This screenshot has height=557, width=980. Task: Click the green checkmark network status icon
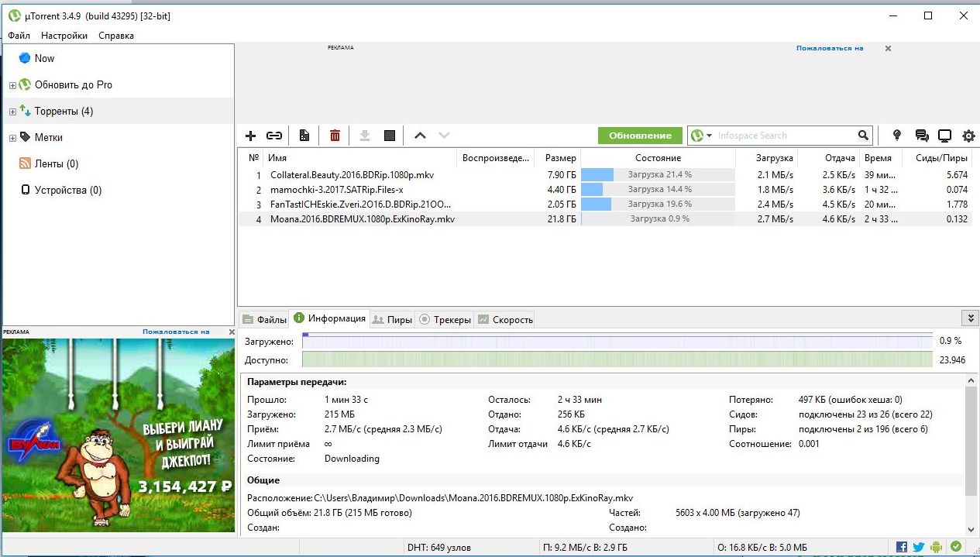[956, 548]
